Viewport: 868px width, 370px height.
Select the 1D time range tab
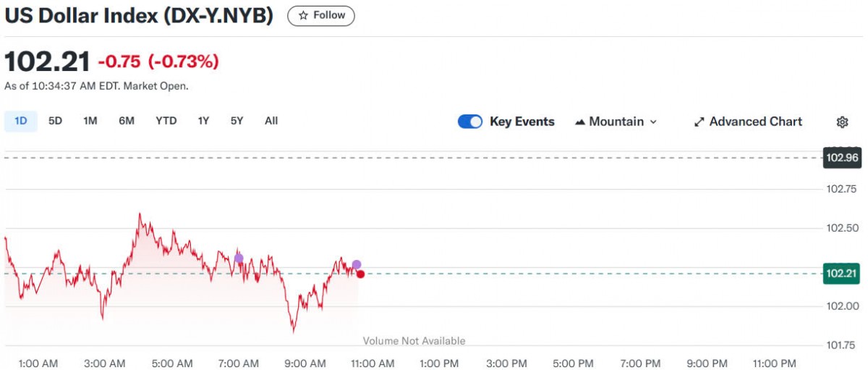tap(21, 121)
